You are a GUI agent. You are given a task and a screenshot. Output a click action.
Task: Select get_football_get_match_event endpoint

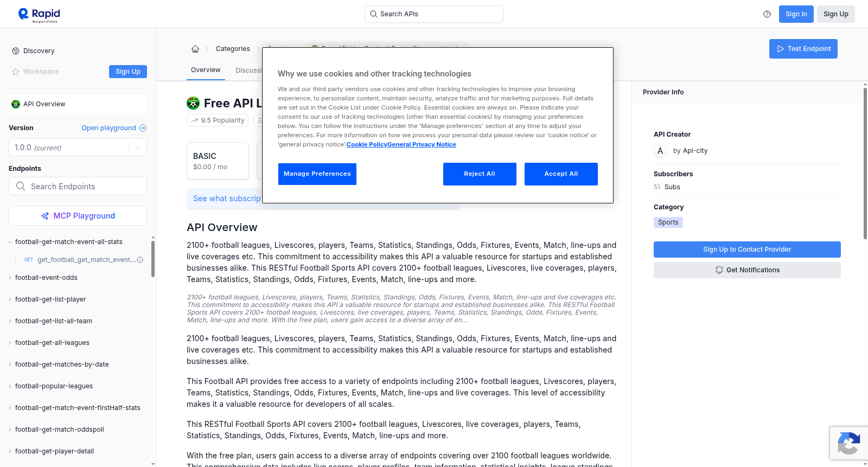[x=86, y=260]
